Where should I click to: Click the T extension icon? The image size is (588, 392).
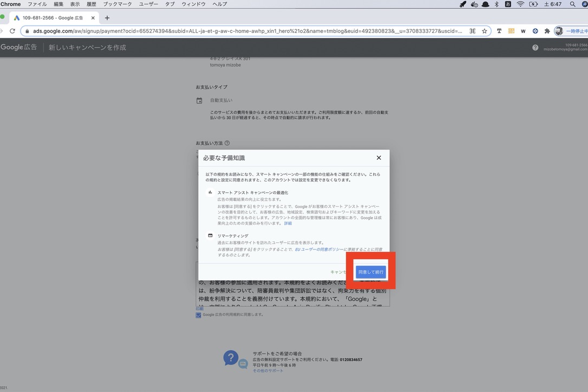(x=499, y=31)
